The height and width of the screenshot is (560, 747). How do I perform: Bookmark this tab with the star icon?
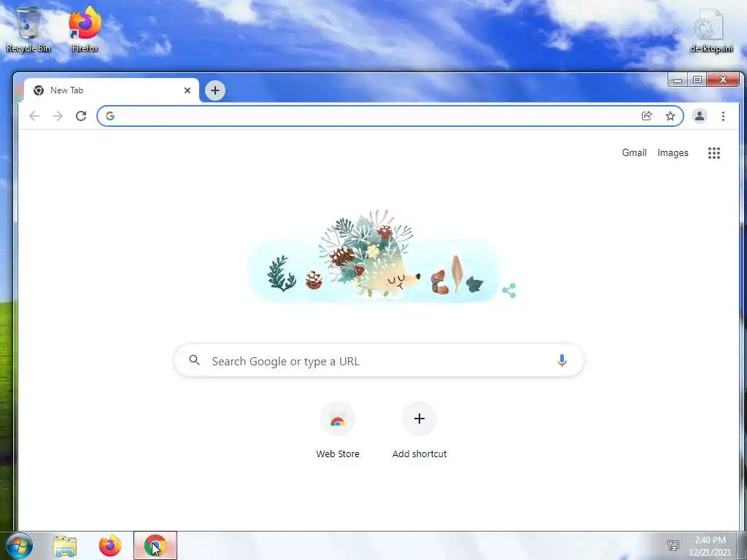[x=670, y=116]
